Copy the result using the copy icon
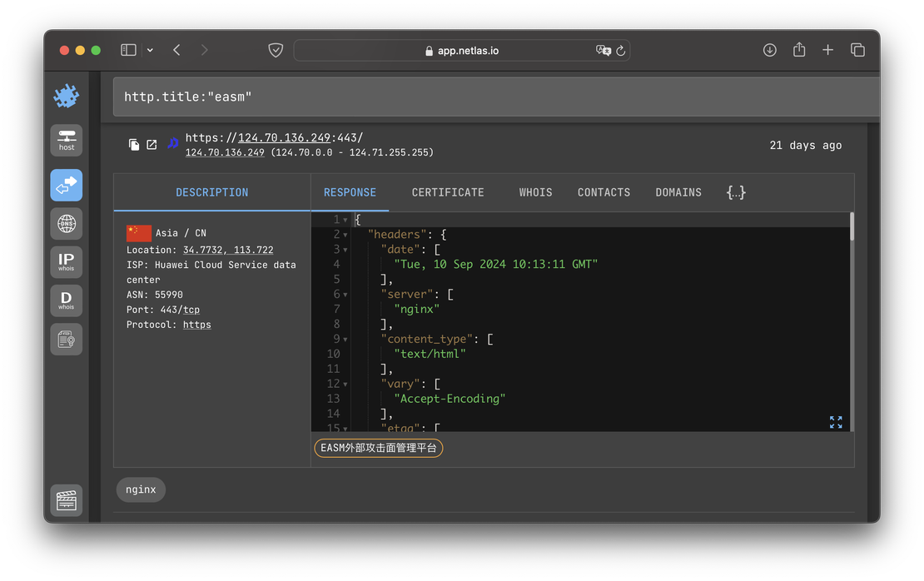The height and width of the screenshot is (581, 924). coord(134,144)
